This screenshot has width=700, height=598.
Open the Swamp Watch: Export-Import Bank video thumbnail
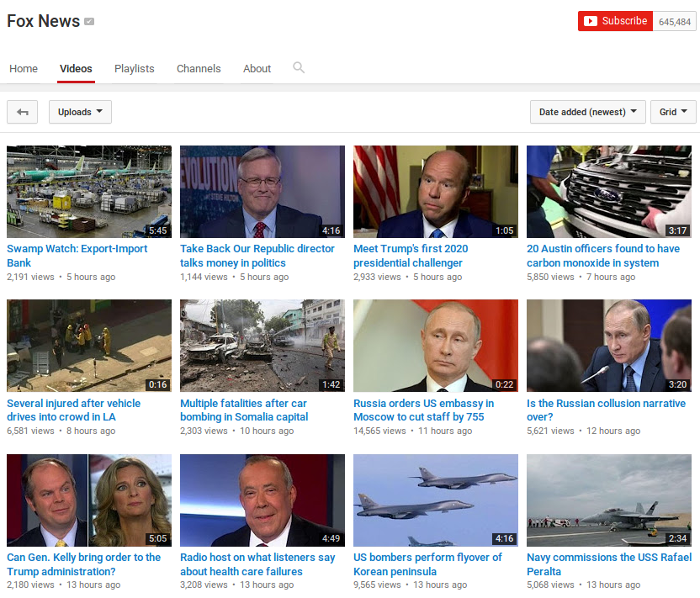(x=89, y=192)
